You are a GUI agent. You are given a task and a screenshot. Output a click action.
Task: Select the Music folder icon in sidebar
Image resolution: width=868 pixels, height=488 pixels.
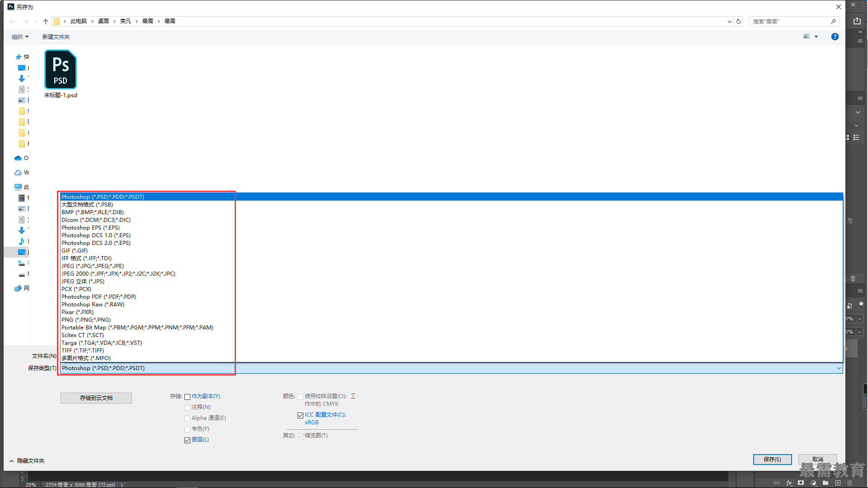[x=22, y=241]
